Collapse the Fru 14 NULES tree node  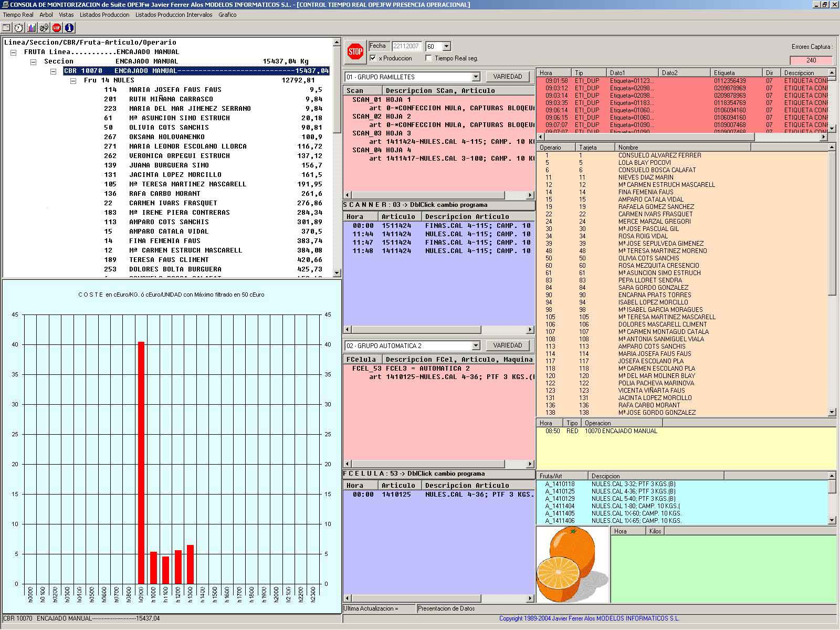pos(73,81)
